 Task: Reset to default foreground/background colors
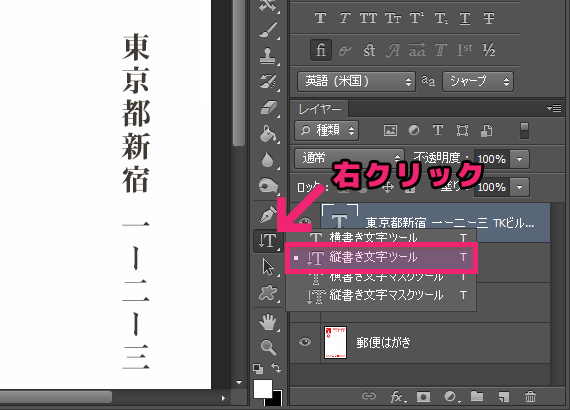click(x=258, y=369)
